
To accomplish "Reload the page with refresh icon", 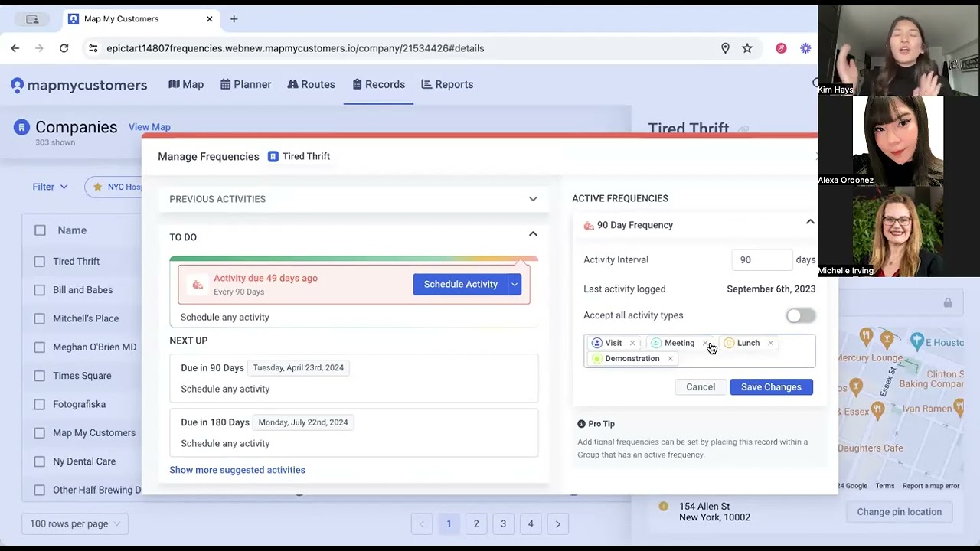I will click(x=64, y=48).
